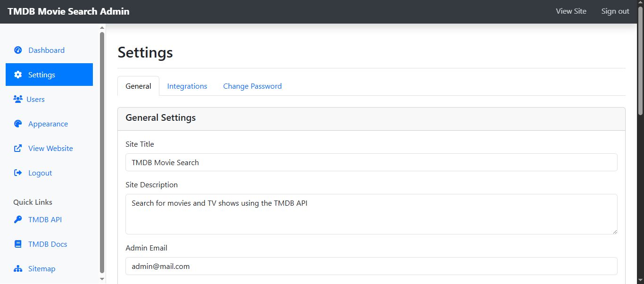Image resolution: width=644 pixels, height=284 pixels.
Task: Click the TMDB API key icon
Action: point(18,219)
